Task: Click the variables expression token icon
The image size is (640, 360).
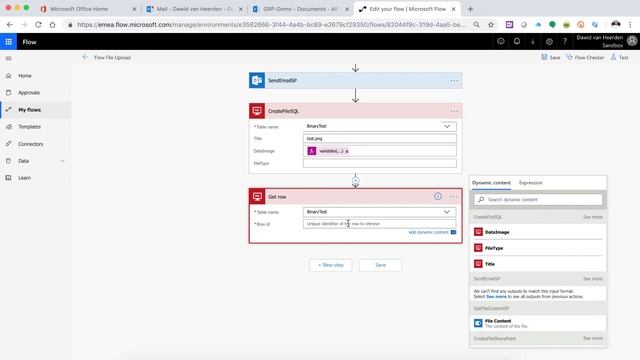Action: (312, 151)
